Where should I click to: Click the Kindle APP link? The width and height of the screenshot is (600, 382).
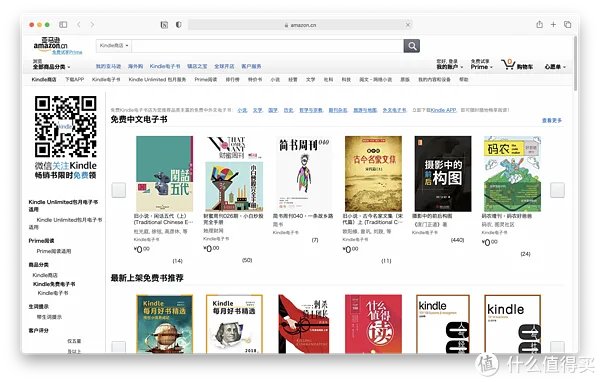click(x=443, y=110)
